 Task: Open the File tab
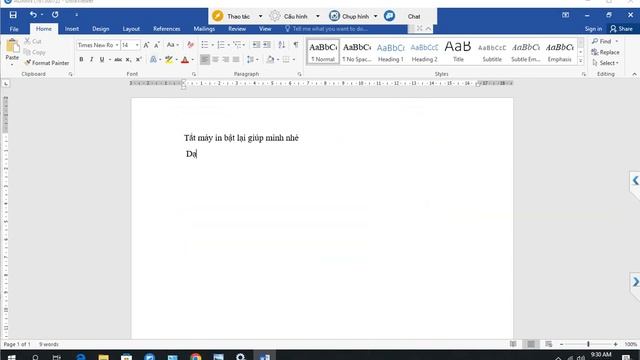coord(14,29)
